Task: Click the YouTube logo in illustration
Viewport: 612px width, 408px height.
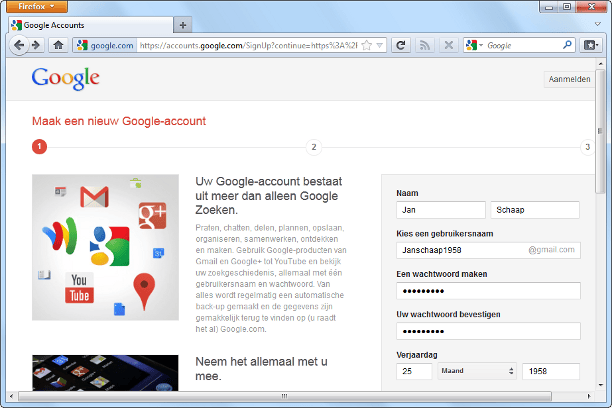Action: coord(80,288)
